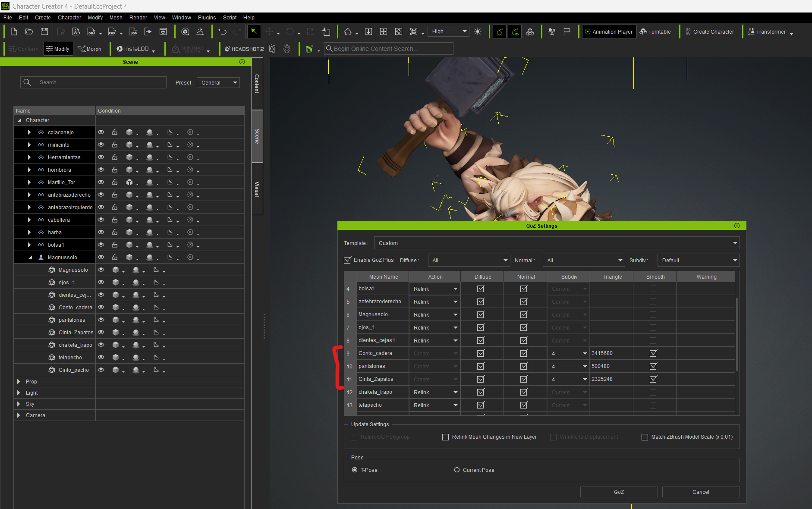Click the Create Character button
Image resolution: width=812 pixels, height=509 pixels.
[x=709, y=31]
